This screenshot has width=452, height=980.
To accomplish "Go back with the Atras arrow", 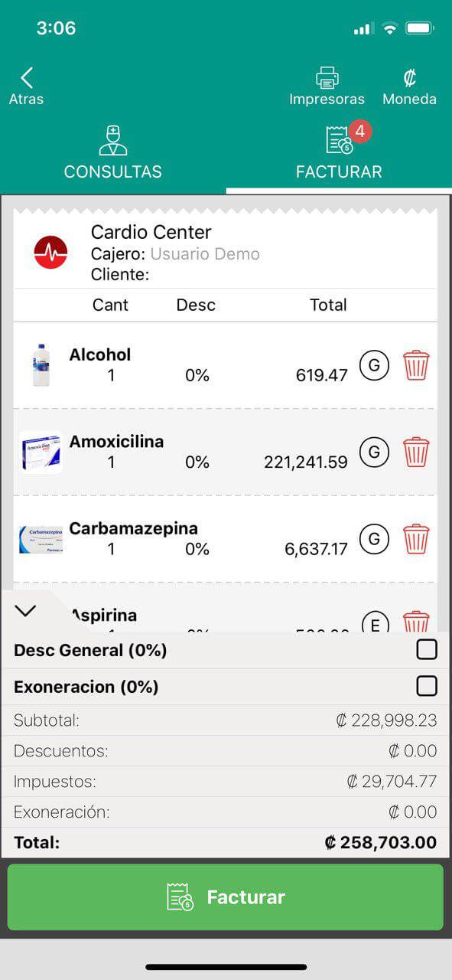I will [x=27, y=86].
